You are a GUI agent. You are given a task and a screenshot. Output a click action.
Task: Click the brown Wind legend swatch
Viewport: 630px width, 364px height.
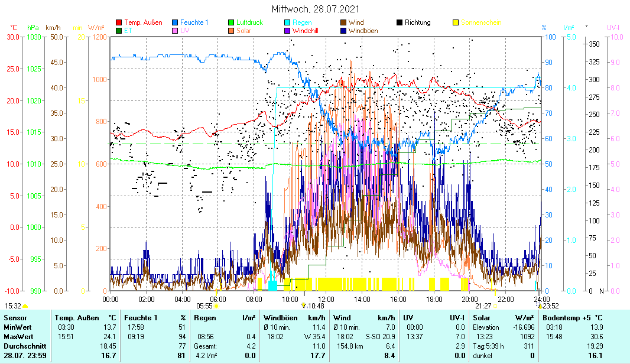pos(343,22)
